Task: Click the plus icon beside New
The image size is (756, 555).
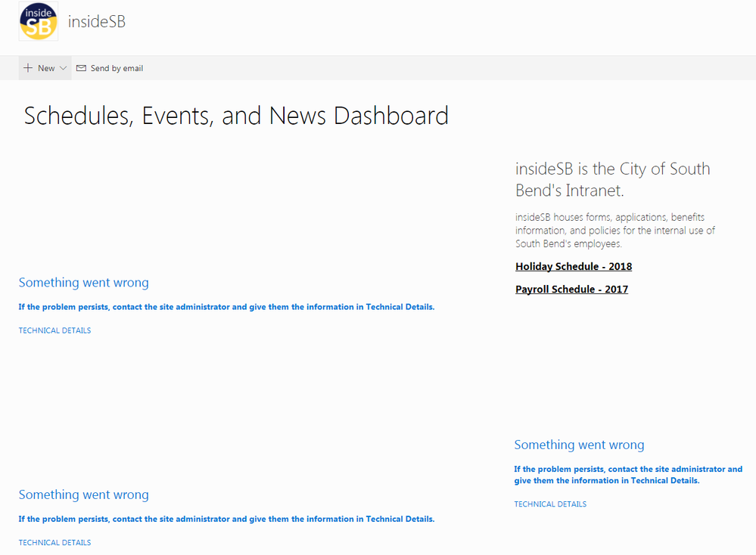Action: point(28,68)
